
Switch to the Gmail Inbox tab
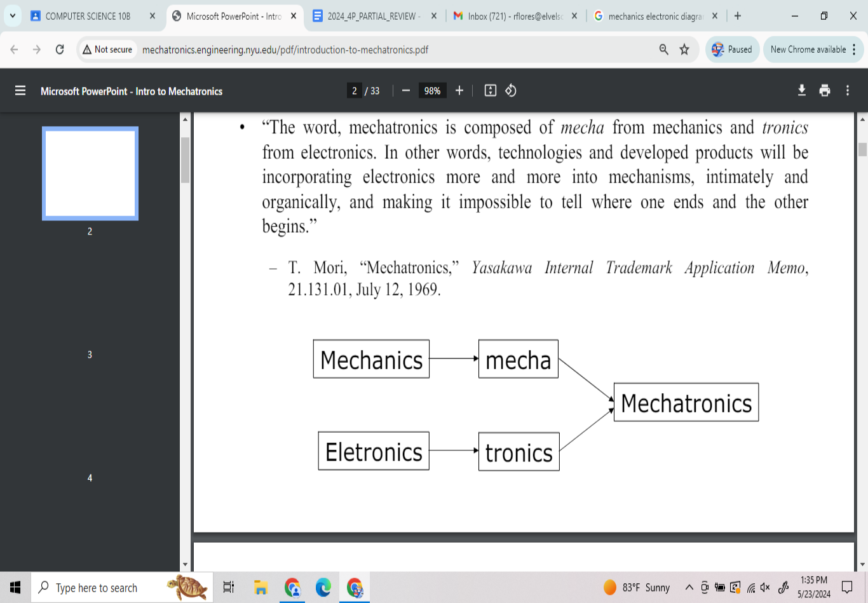click(515, 17)
